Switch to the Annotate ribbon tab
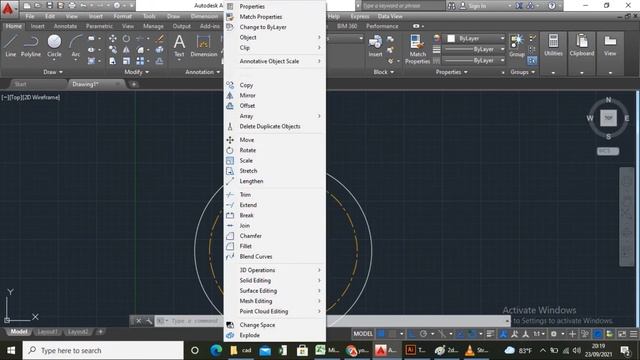The height and width of the screenshot is (360, 640). coord(65,26)
